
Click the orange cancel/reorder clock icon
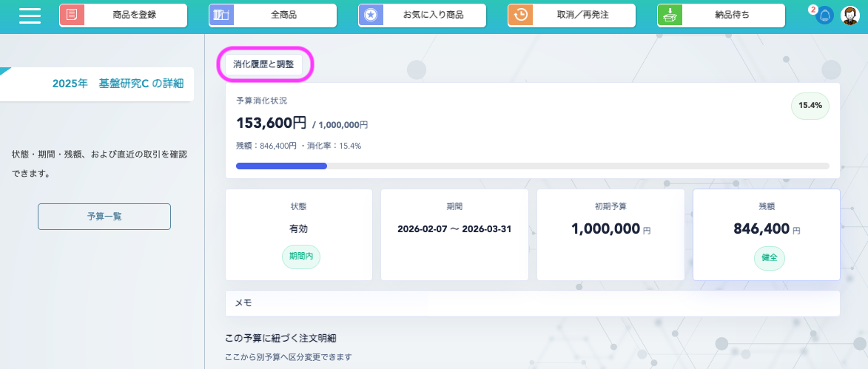pyautogui.click(x=520, y=16)
